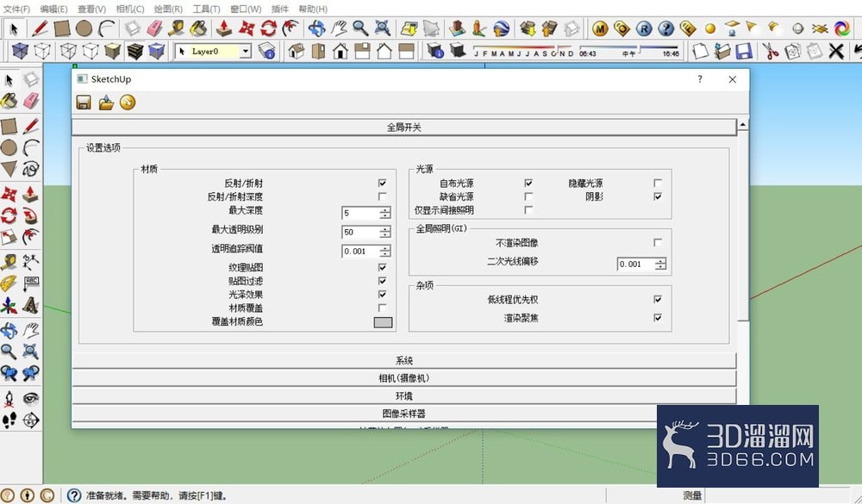Screen dimensions: 862x504
Task: Expand the 系统 rollout
Action: (404, 360)
